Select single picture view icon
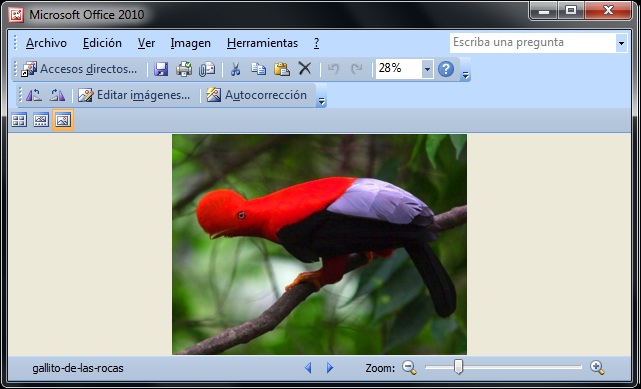This screenshot has width=641, height=389. pos(63,120)
